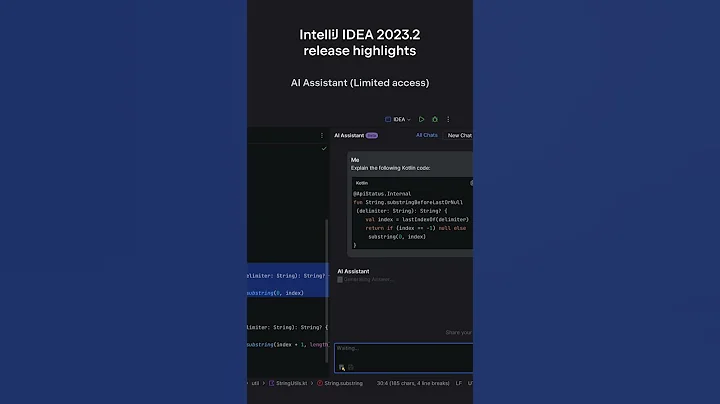This screenshot has width=720, height=404.
Task: Click the 'util' breadcrumb in status bar
Action: click(255, 383)
